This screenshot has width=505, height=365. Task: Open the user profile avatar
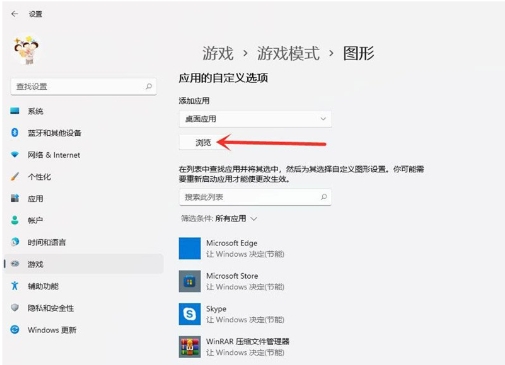point(26,50)
